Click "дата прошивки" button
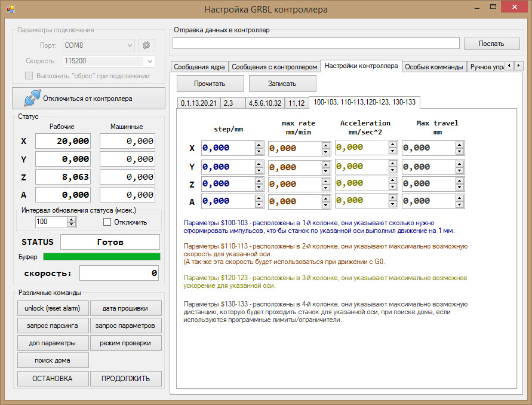532x405 pixels. [x=125, y=308]
